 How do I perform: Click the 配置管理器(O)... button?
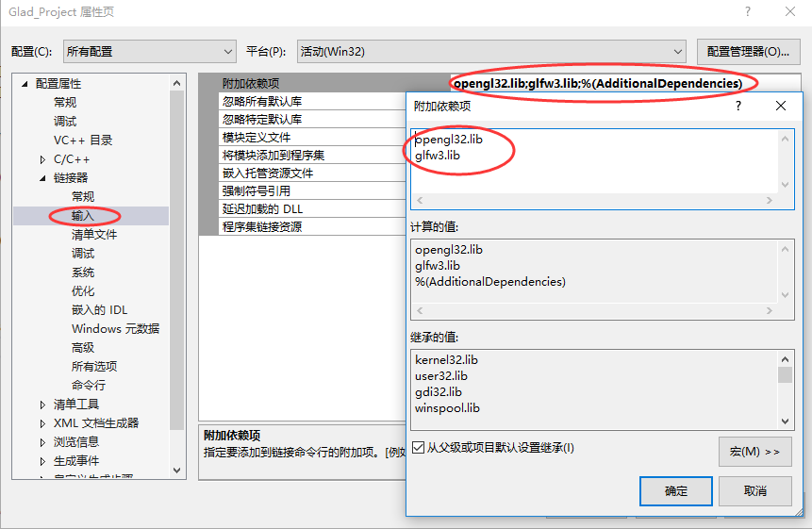coord(748,51)
